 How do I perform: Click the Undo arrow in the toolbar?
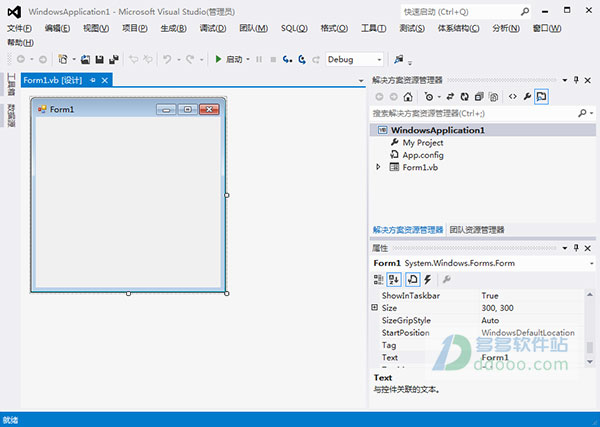pos(167,59)
